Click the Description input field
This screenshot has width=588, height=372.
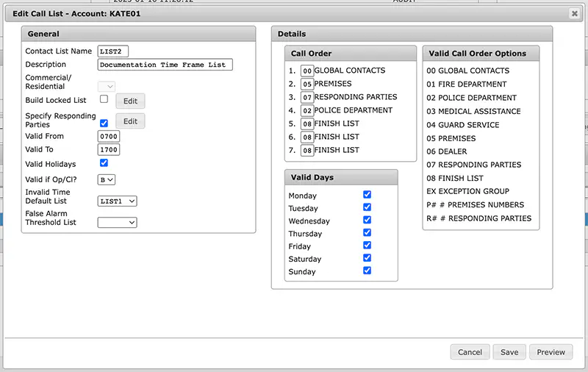[165, 65]
